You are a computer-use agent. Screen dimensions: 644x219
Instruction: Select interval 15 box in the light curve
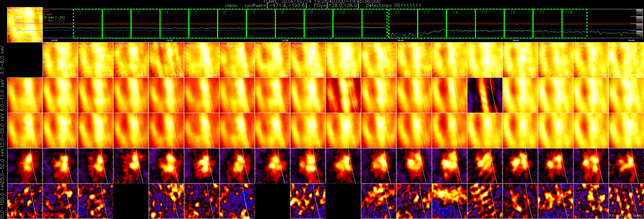[490, 24]
